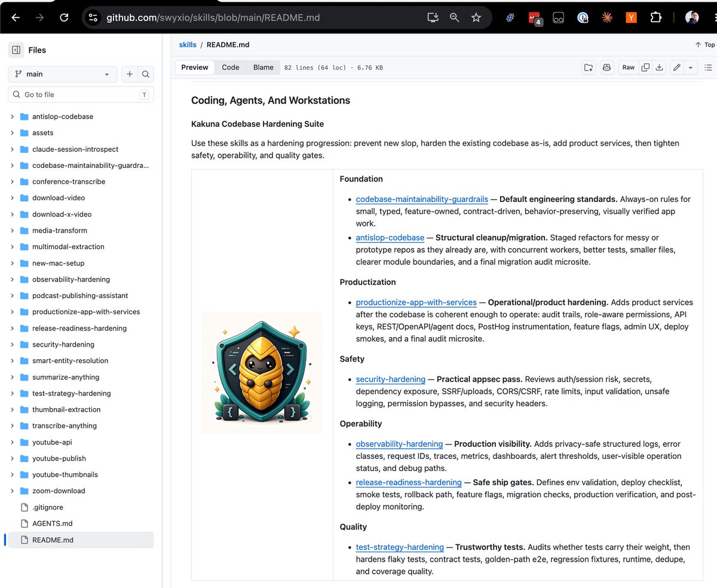Copy raw file contents icon
Image resolution: width=717 pixels, height=588 pixels.
tap(645, 68)
